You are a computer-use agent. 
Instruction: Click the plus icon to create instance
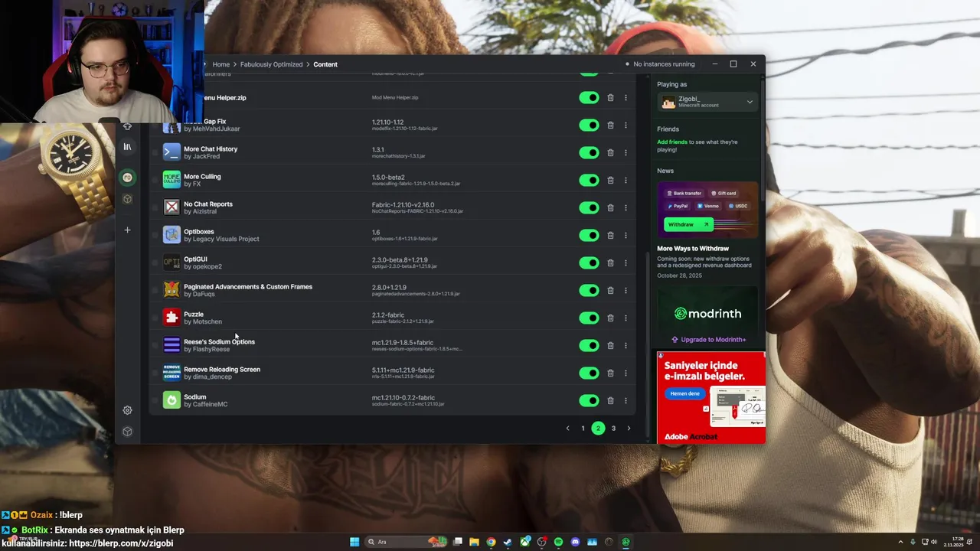(127, 230)
